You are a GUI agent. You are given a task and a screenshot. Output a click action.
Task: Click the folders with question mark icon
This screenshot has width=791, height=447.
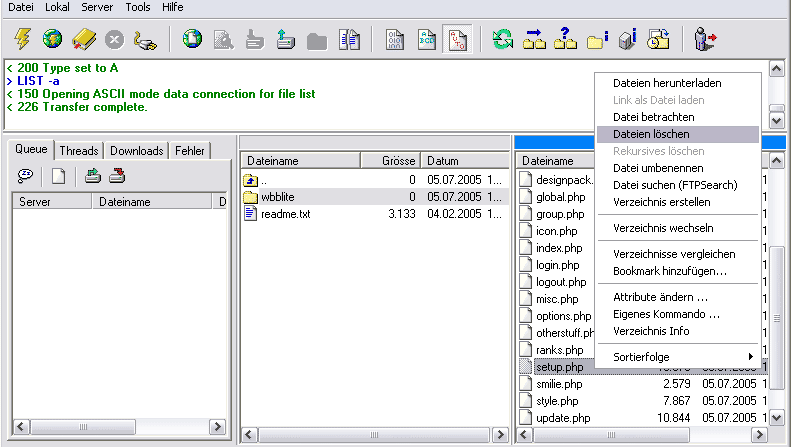tap(566, 38)
